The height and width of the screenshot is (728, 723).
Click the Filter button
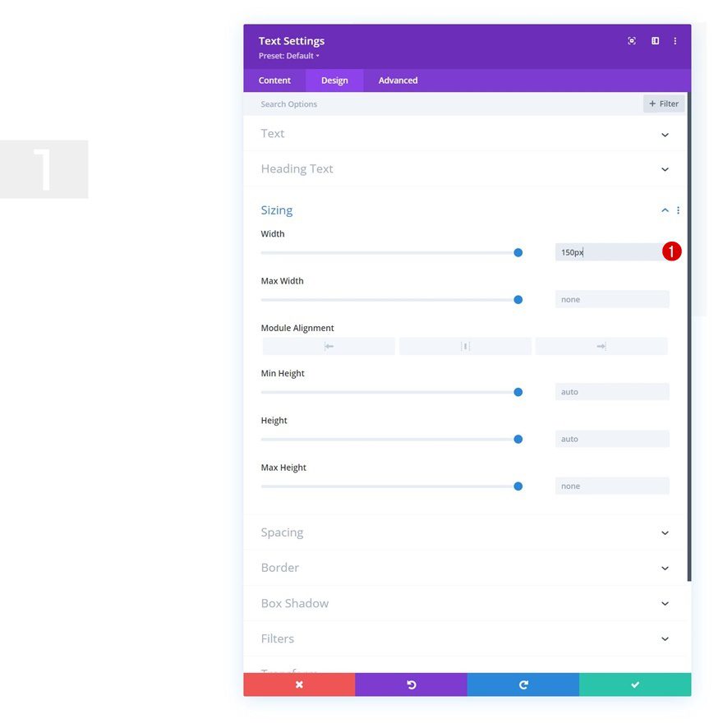coord(664,104)
